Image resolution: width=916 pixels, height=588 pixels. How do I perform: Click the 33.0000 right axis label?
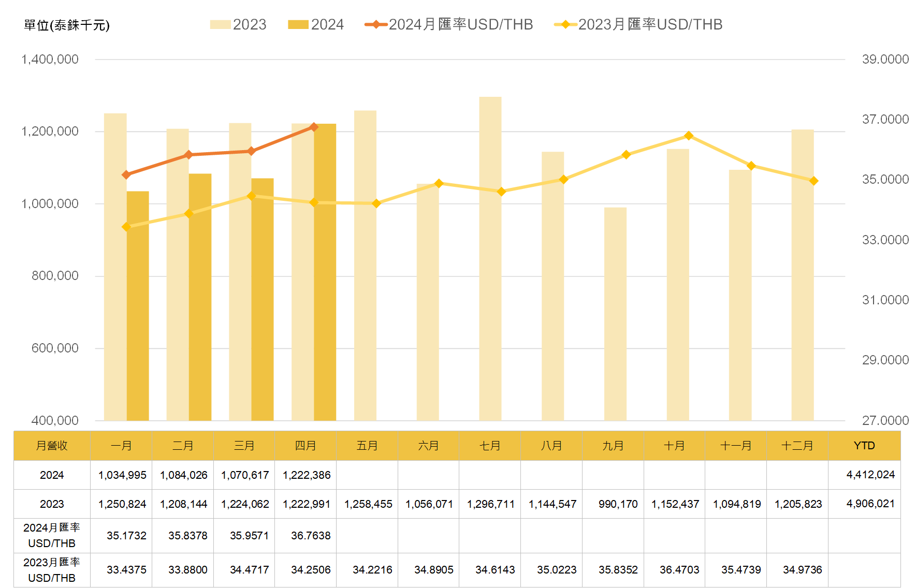click(885, 240)
